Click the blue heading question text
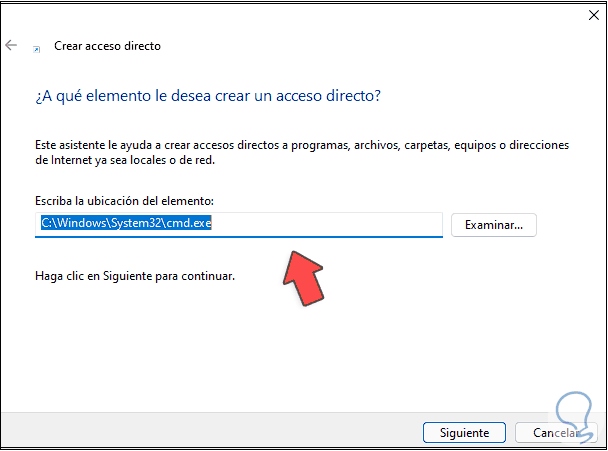Viewport: 608px width, 451px height. point(210,97)
